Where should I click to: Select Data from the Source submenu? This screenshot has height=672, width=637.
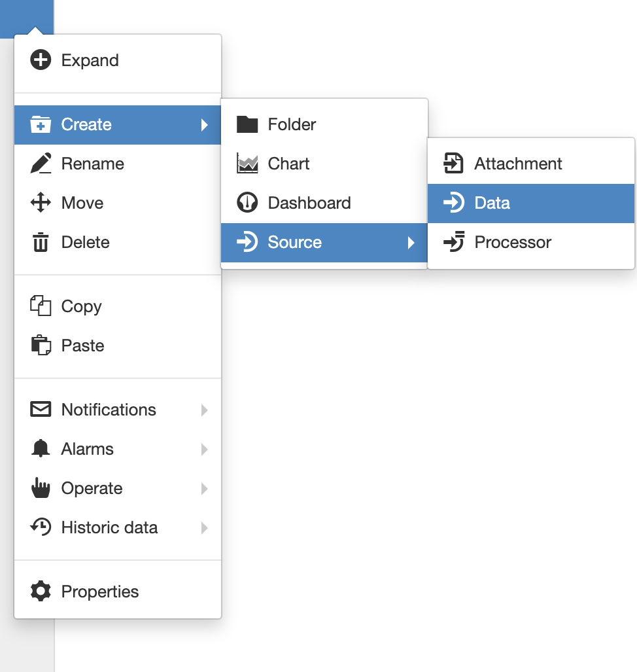pos(492,203)
